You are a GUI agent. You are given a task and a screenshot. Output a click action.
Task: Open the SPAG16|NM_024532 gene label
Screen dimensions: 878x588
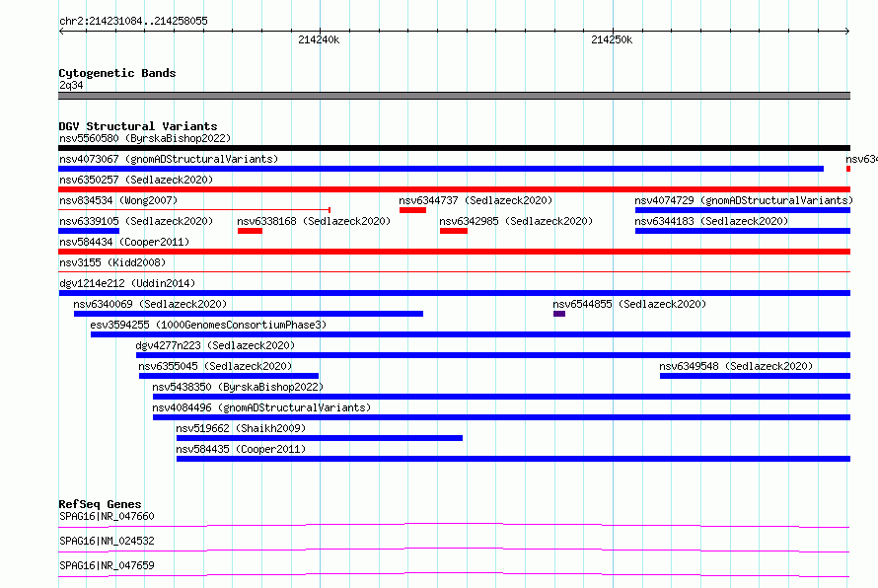coord(107,541)
